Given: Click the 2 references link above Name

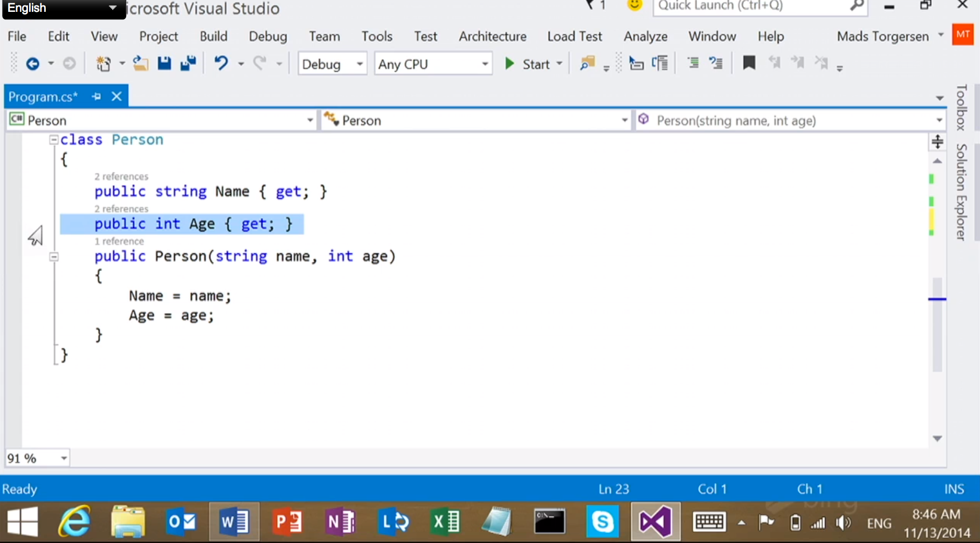Looking at the screenshot, I should 121,177.
